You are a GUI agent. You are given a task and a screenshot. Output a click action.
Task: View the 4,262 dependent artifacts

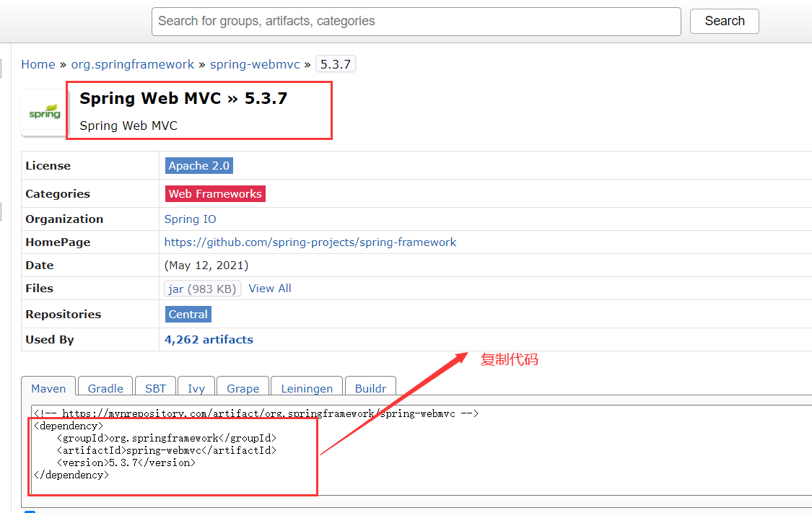209,339
